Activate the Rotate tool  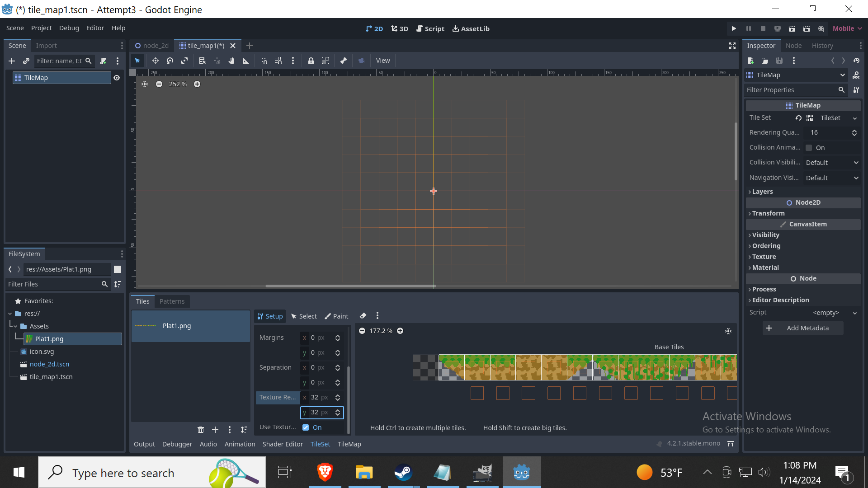pos(170,61)
